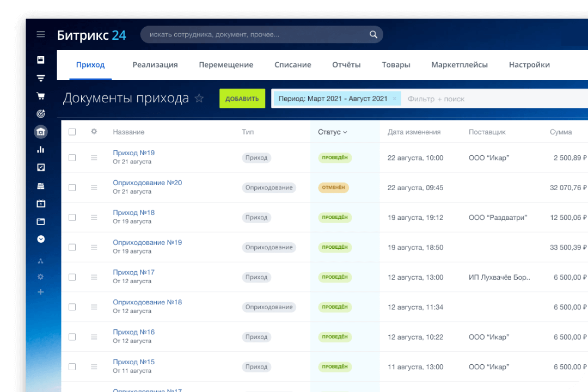The image size is (588, 392).
Task: Open the hamburger menu in the top-left
Action: coord(41,34)
